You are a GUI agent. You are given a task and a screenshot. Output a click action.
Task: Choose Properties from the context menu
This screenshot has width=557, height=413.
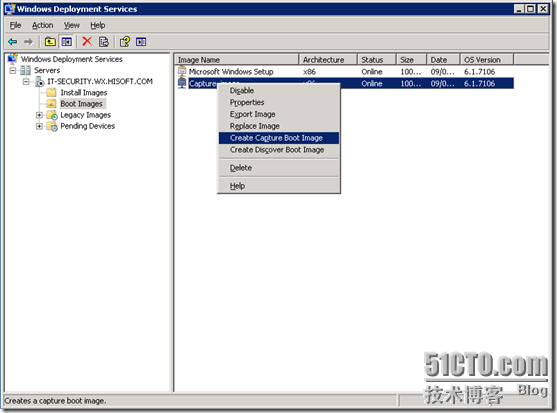[279, 102]
